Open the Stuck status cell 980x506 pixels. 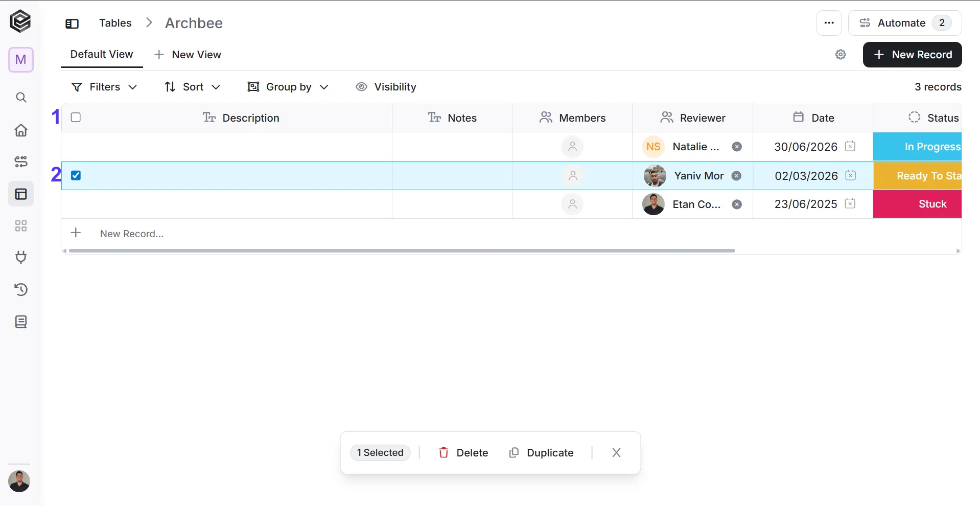click(917, 204)
